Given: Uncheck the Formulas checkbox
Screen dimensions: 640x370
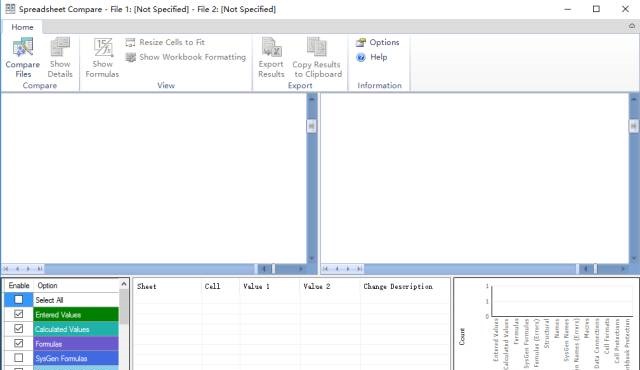Looking at the screenshot, I should 18,343.
